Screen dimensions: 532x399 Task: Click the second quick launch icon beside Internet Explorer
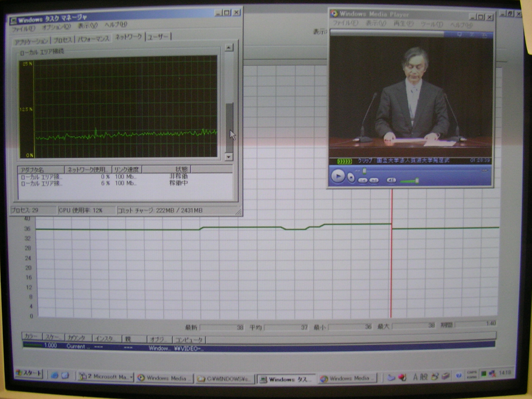[x=65, y=375]
